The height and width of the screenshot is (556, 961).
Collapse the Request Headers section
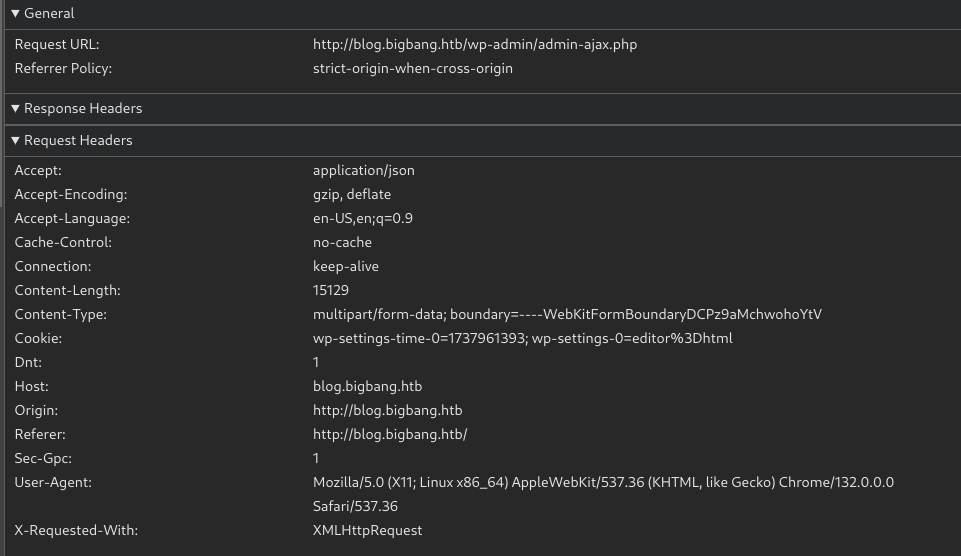(16, 140)
